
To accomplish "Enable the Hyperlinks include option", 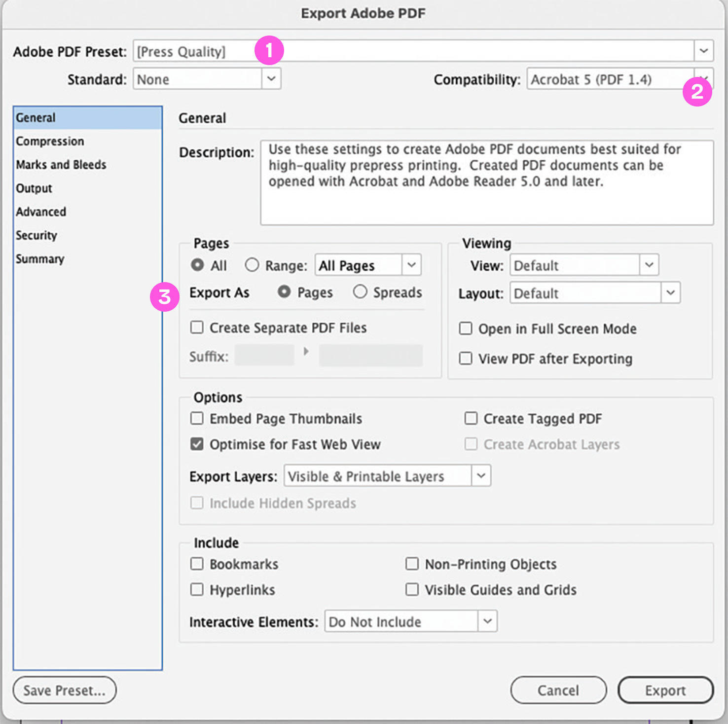I will pyautogui.click(x=197, y=589).
